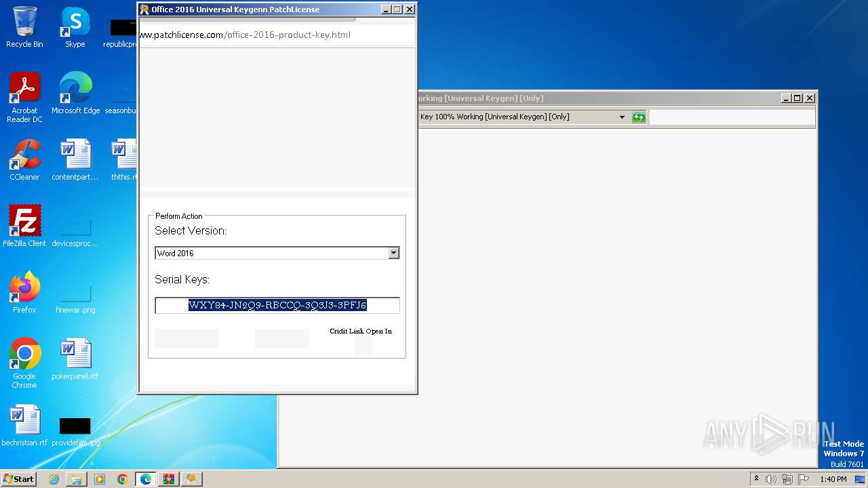Click the green refresh icon in background window

click(638, 117)
